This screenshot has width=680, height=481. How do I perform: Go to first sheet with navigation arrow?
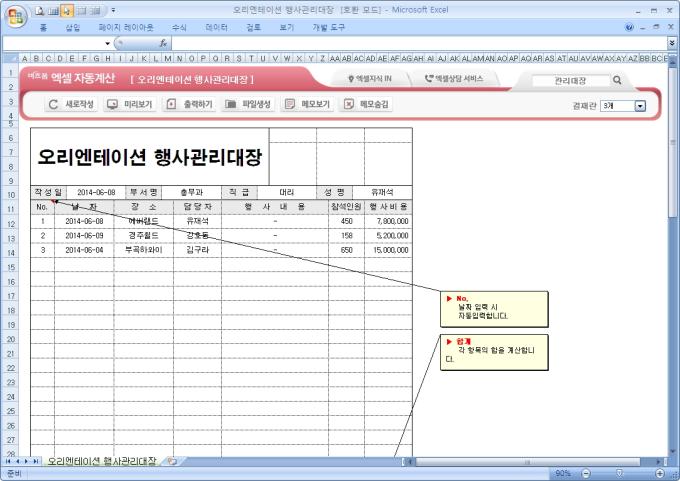point(8,461)
